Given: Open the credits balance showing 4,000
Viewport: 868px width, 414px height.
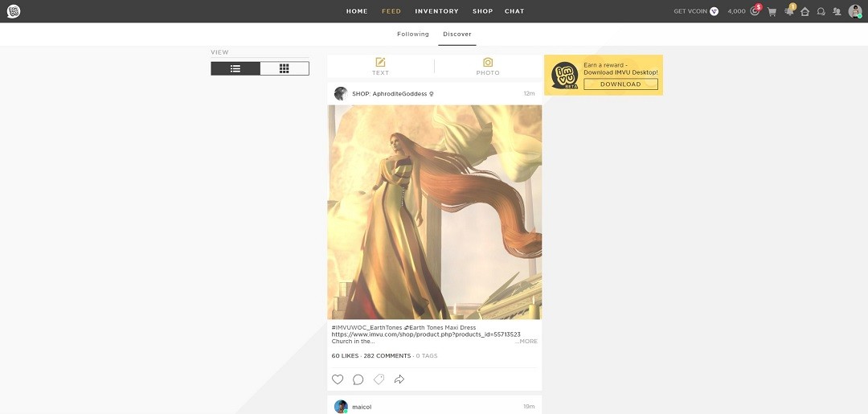Looking at the screenshot, I should 737,11.
